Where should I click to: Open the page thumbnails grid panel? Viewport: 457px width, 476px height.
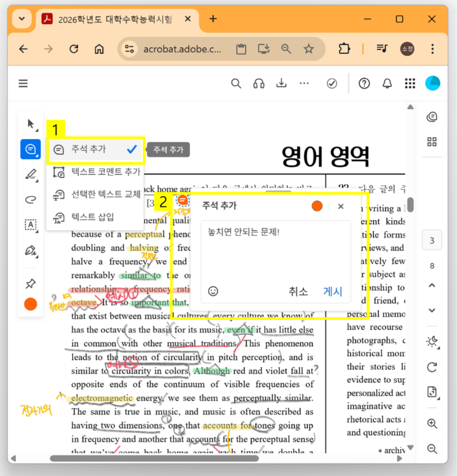432,142
